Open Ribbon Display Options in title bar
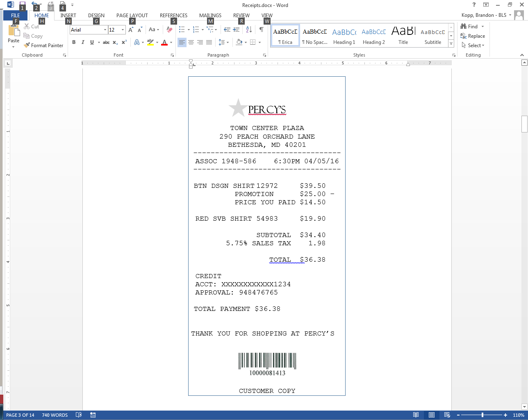Image resolution: width=528 pixels, height=420 pixels. (486, 5)
